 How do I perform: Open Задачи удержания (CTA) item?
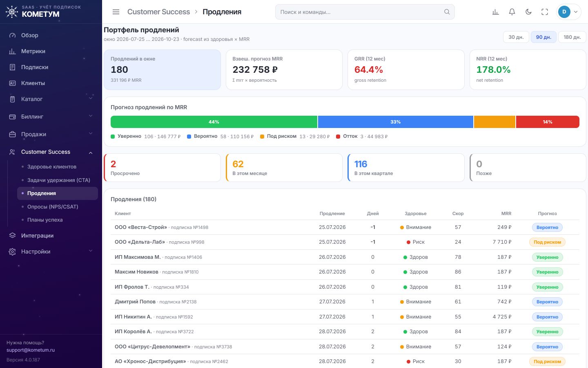click(x=58, y=180)
